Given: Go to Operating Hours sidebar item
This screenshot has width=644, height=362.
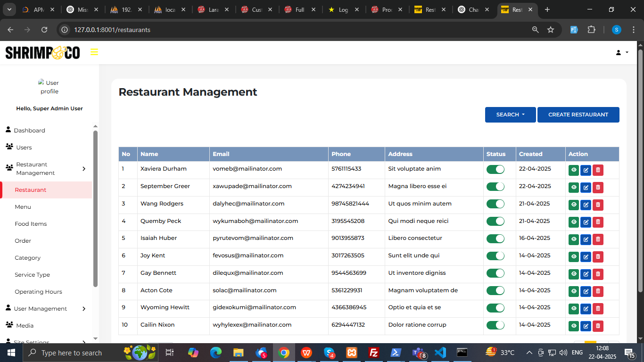Looking at the screenshot, I should pyautogui.click(x=38, y=292).
